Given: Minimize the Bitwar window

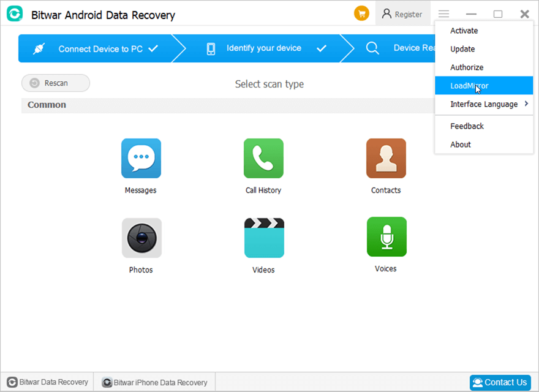Looking at the screenshot, I should (471, 14).
